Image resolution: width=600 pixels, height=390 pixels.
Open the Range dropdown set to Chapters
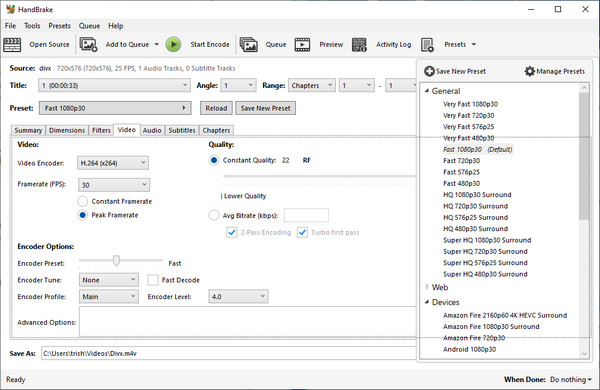[x=312, y=85]
